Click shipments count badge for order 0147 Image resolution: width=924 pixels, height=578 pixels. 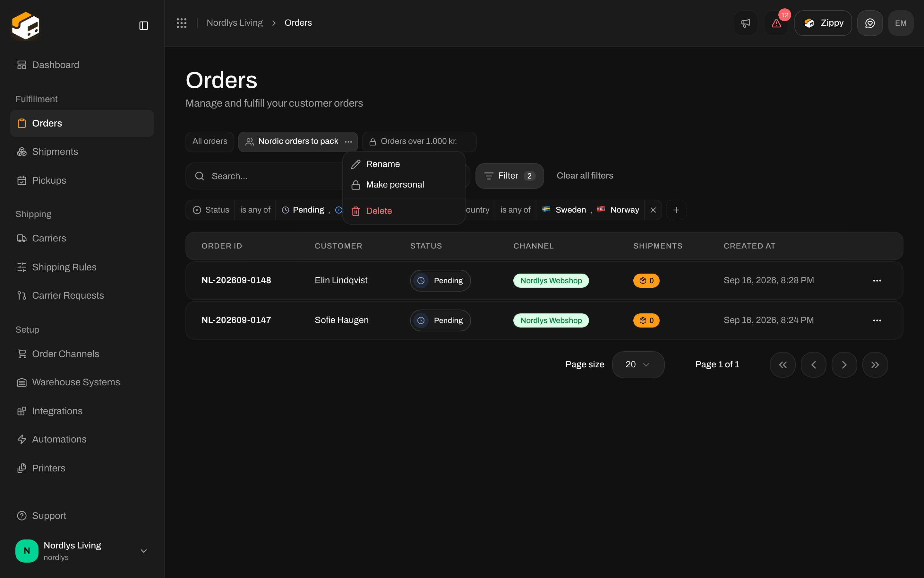[646, 320]
